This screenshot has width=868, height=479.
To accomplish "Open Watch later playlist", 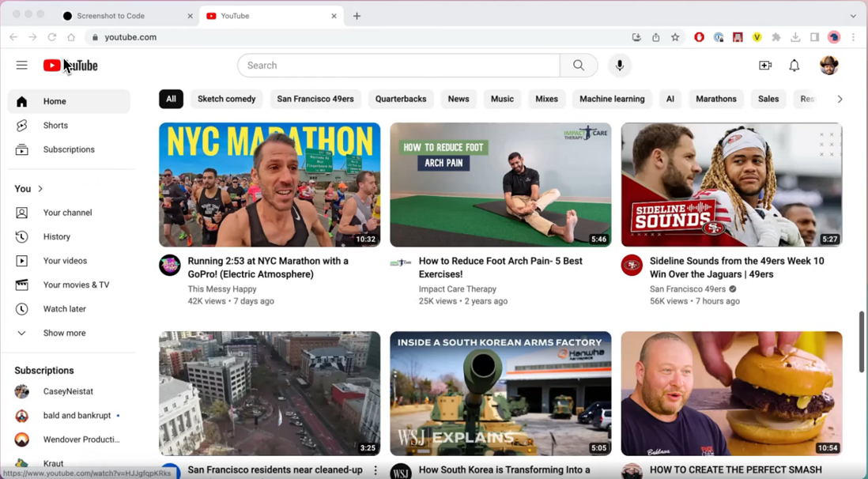I will click(x=69, y=309).
